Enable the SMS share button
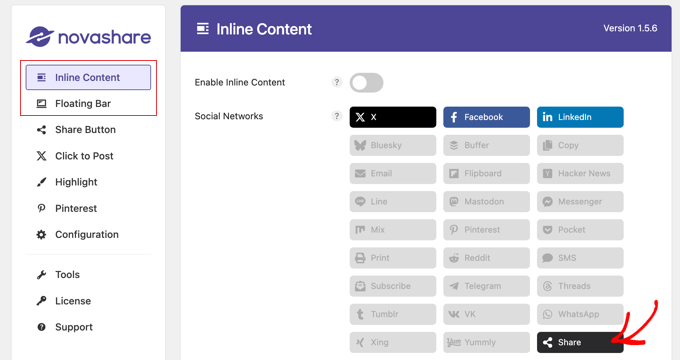This screenshot has height=360, width=680. [580, 258]
